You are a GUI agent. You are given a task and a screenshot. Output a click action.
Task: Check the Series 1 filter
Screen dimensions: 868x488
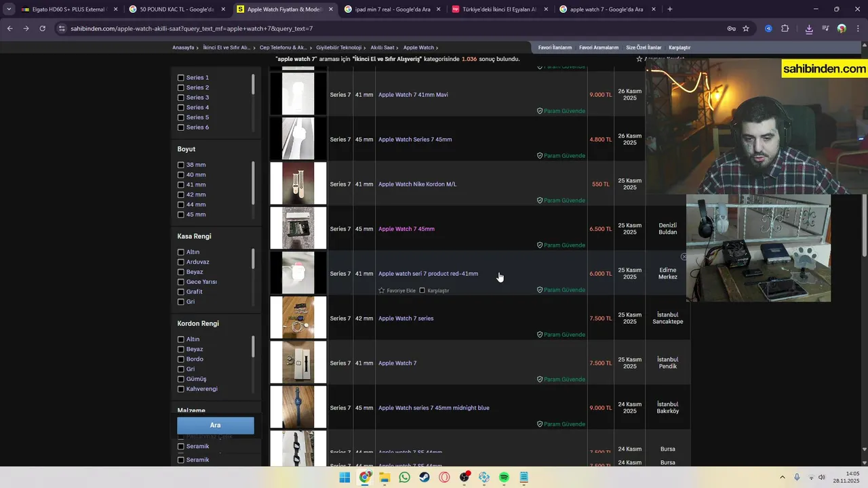(181, 78)
